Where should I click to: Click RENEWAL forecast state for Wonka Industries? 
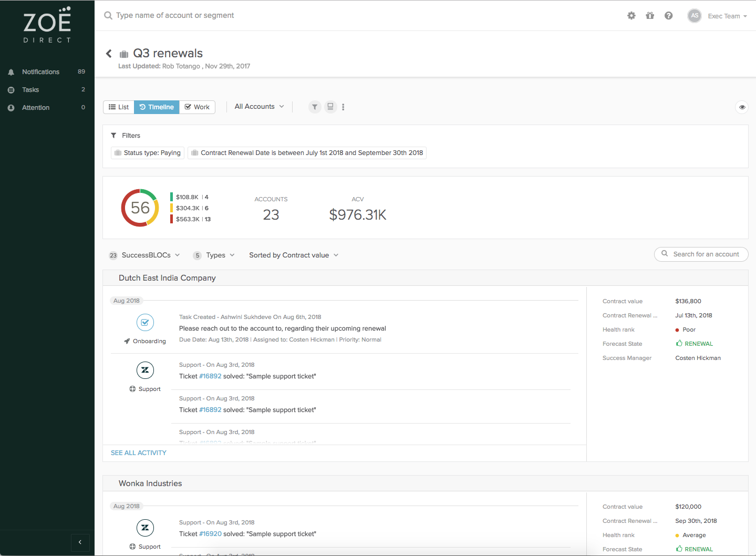click(x=695, y=549)
